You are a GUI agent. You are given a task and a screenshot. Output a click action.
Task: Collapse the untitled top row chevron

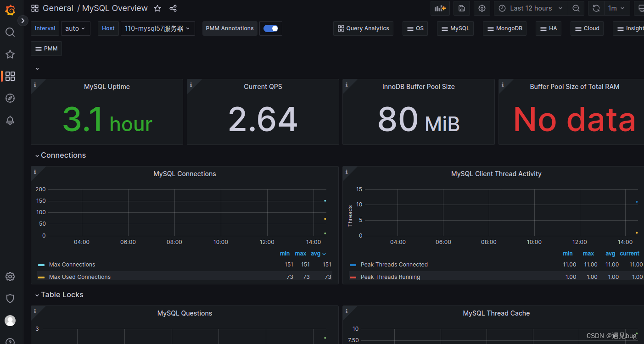coord(37,69)
